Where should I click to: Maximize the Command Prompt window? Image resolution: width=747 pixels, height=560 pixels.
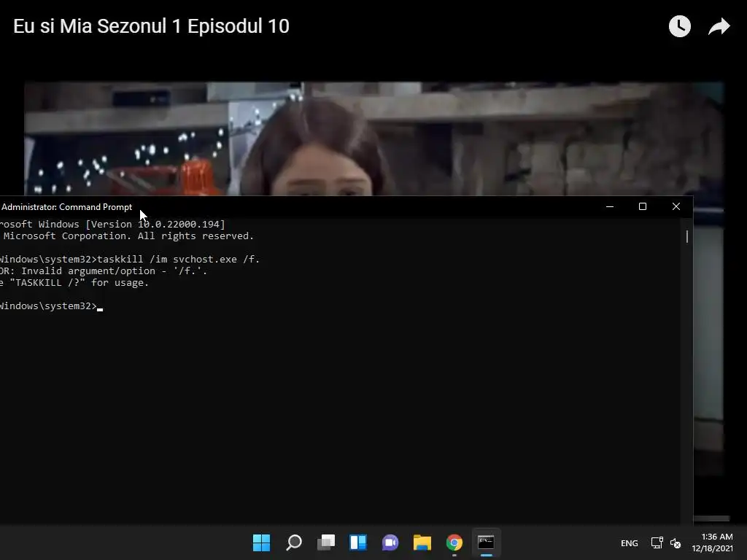643,206
